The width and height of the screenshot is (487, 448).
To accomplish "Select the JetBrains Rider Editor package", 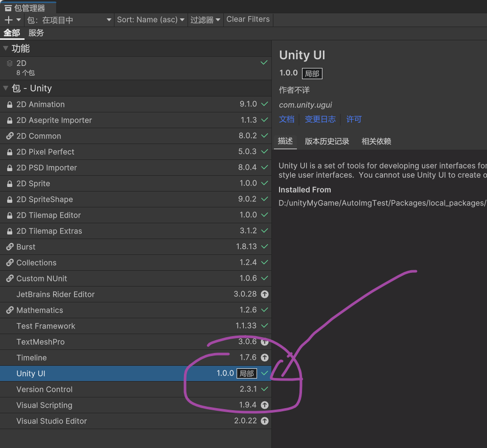I will point(135,294).
